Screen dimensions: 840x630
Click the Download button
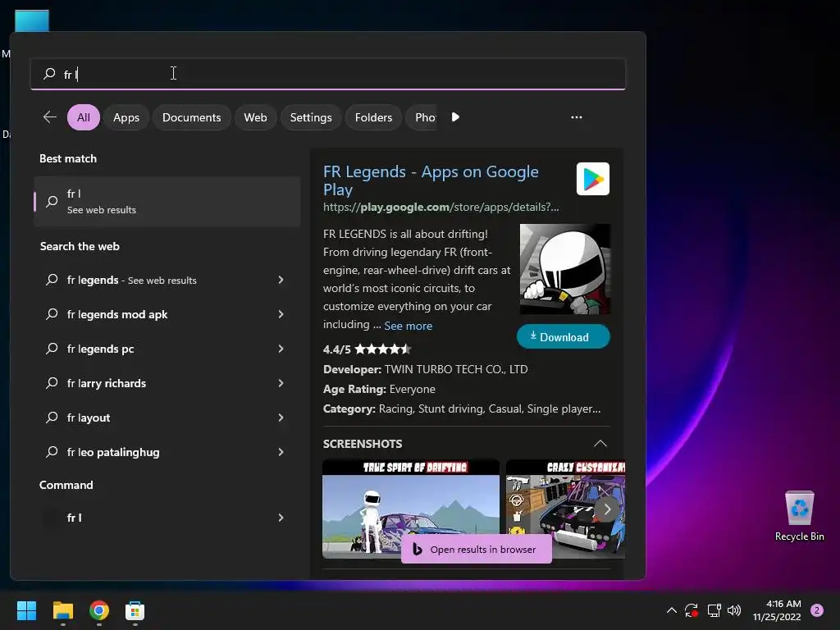click(563, 337)
